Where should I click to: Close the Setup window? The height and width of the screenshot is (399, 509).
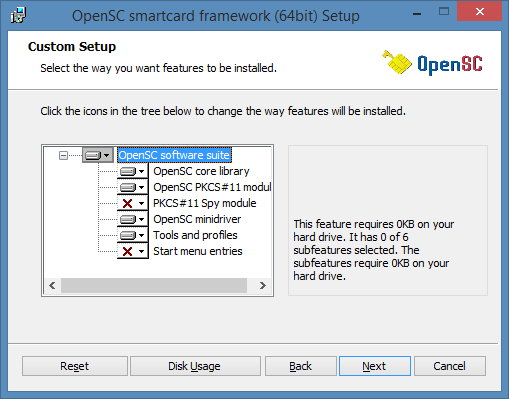(x=480, y=11)
